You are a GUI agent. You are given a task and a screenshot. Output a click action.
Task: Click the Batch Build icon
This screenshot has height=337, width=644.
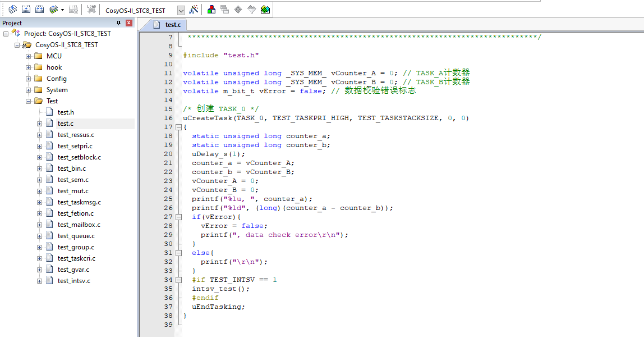[53, 9]
